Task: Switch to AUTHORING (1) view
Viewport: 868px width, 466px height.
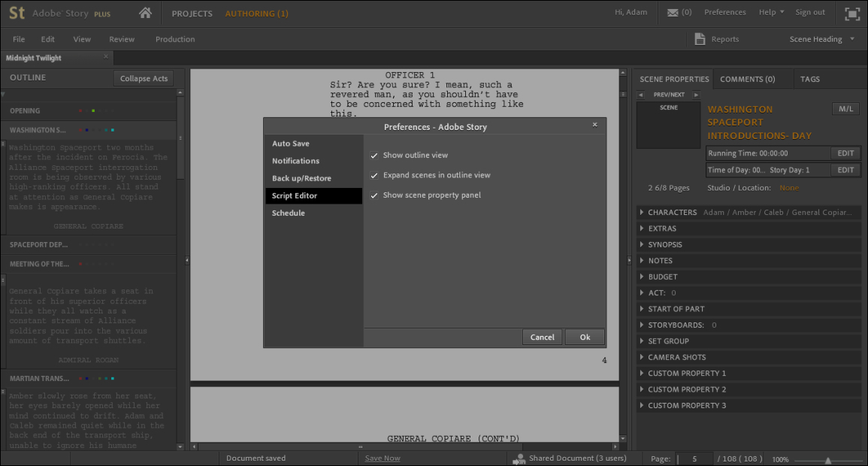Action: (256, 14)
